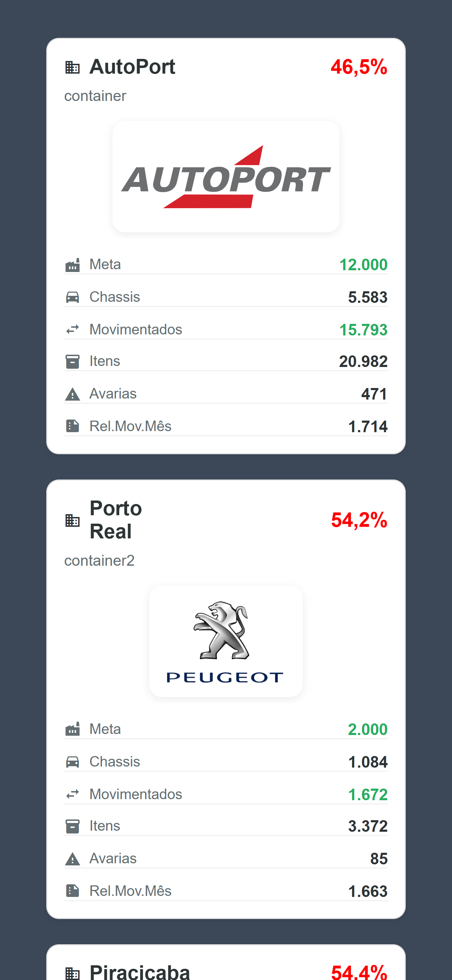Screen dimensions: 452x980
Task: Open the AutoPort card title
Action: click(132, 67)
